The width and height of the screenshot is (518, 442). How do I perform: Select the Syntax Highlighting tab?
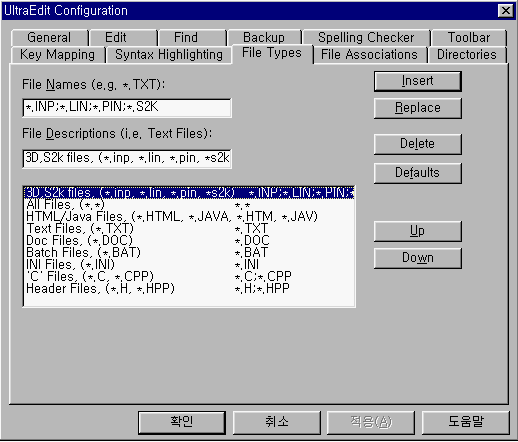[x=169, y=55]
